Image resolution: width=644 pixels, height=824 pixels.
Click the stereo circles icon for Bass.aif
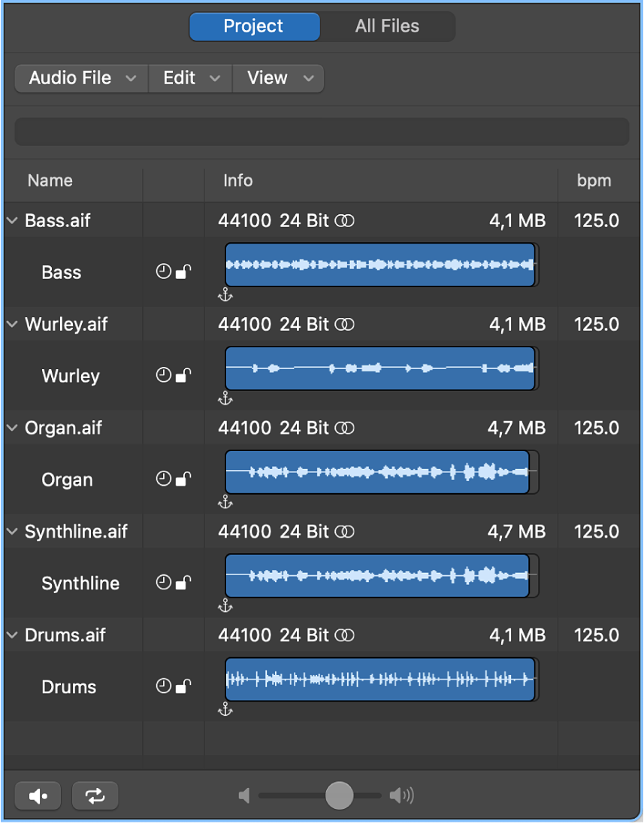pos(345,221)
